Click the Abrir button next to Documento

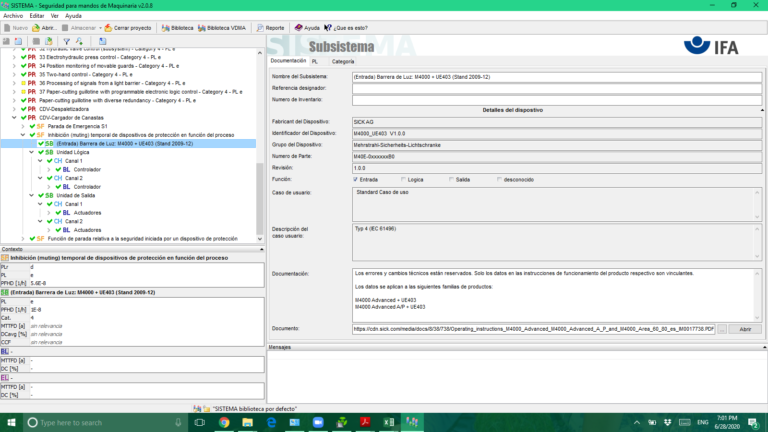pos(743,328)
